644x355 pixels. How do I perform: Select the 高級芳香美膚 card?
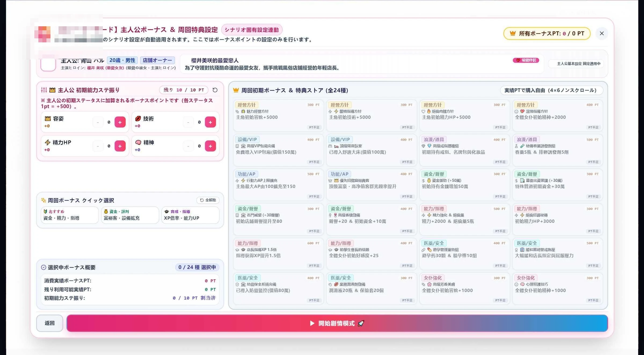tap(464, 289)
